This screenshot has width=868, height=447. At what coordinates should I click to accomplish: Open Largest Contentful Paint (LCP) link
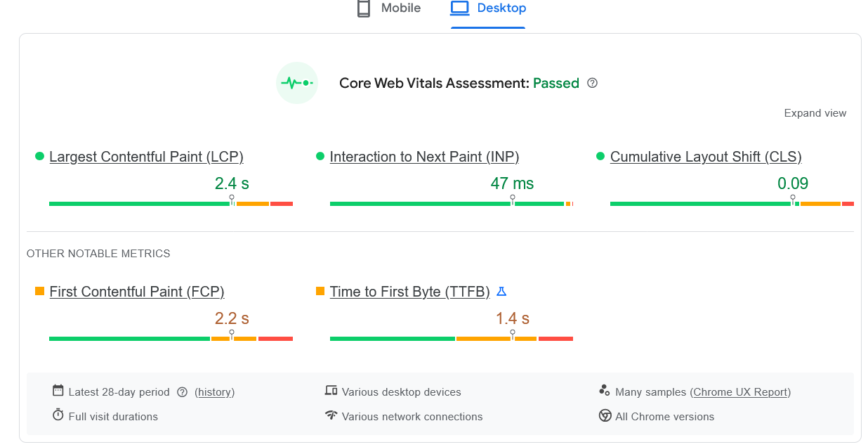coord(146,157)
